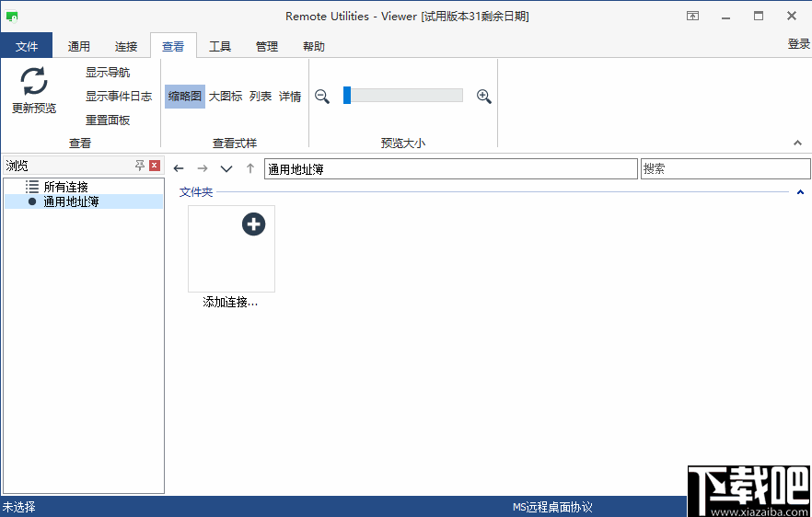
Task: Click the zoom out magnifier icon
Action: tap(322, 97)
